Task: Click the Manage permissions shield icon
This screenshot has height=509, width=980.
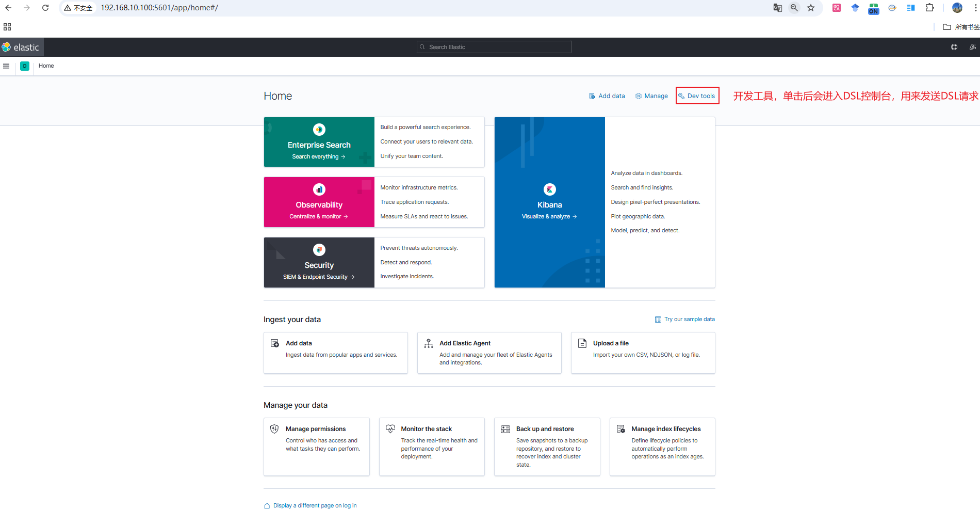Action: coord(275,429)
